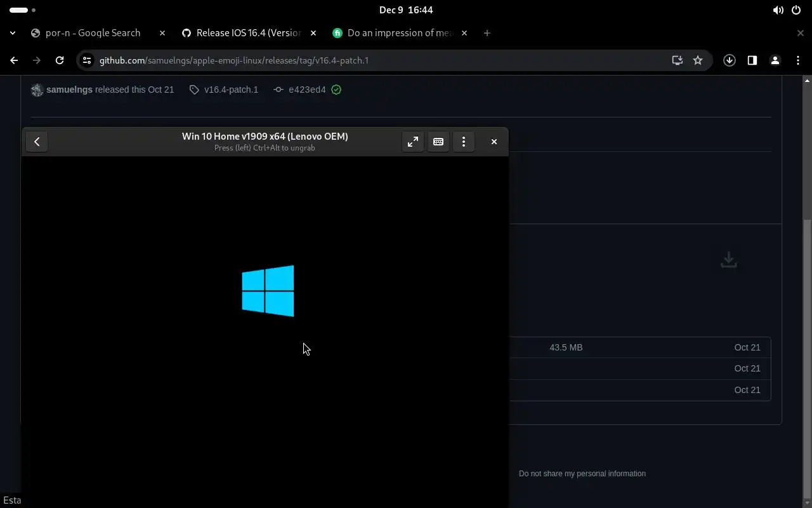The width and height of the screenshot is (812, 508).
Task: Close the Release IOS 16.4 tab
Action: (313, 33)
